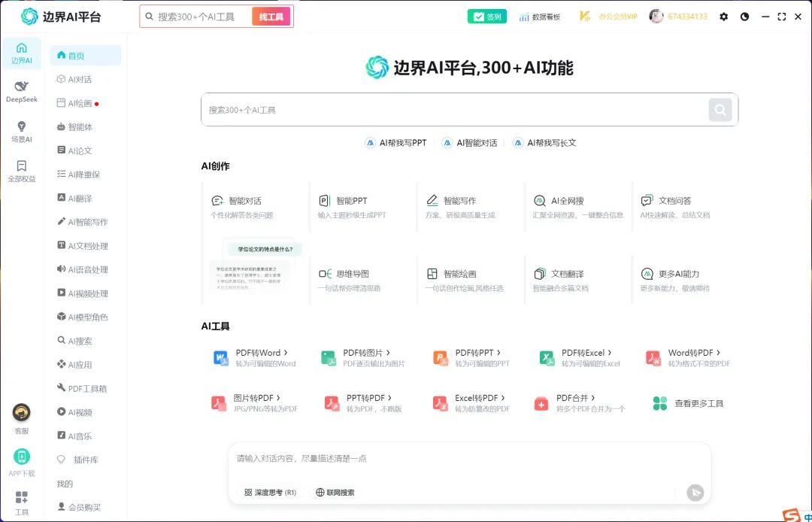Screen dimensions: 812x522
Task: Click the 签到 check-in button
Action: [x=486, y=17]
